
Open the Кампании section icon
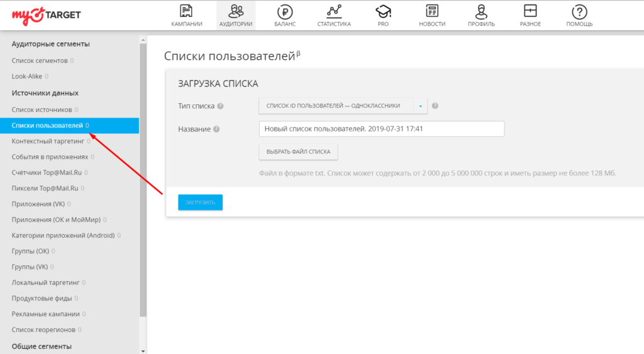click(x=186, y=11)
